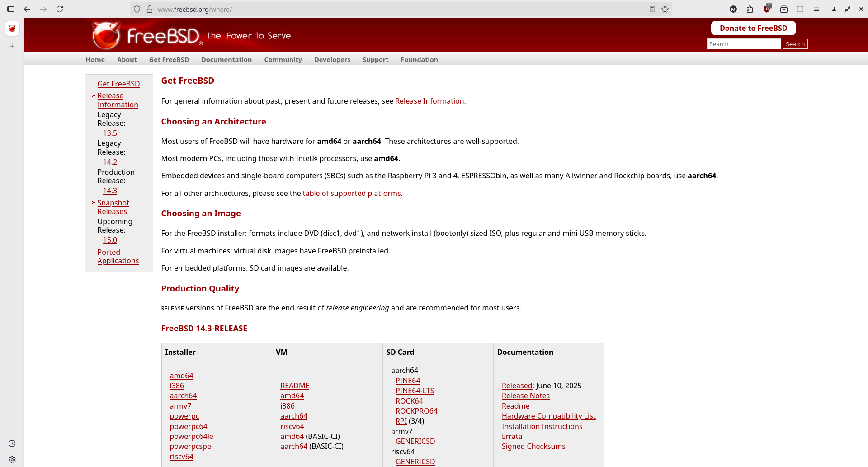Open Hardware Compatibility List link
The height and width of the screenshot is (467, 868).
coord(548,416)
